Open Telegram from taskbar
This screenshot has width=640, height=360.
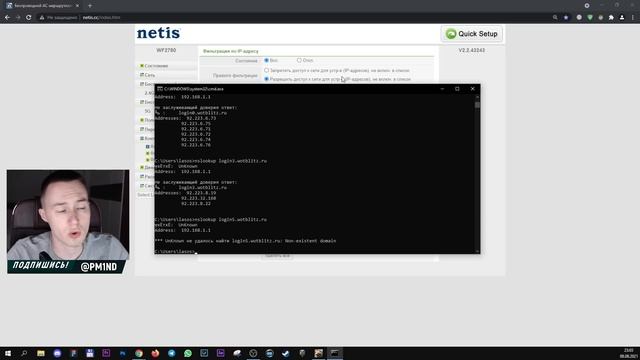[171, 353]
